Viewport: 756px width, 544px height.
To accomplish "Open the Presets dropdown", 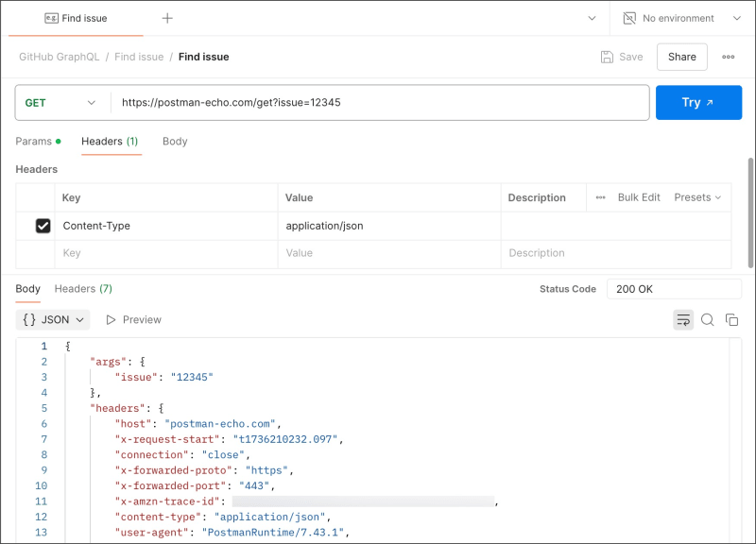I will (x=697, y=197).
